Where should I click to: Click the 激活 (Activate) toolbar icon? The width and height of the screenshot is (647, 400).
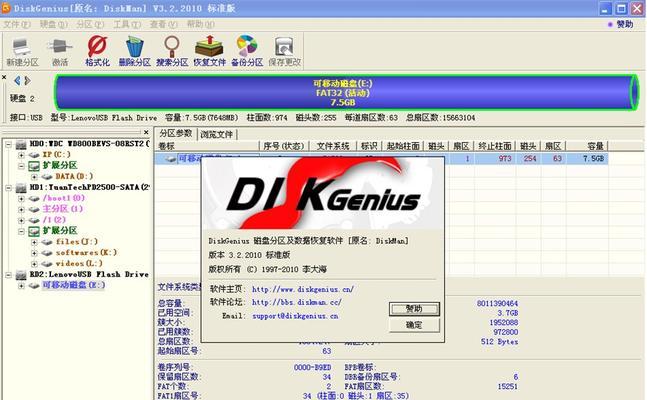(60, 52)
